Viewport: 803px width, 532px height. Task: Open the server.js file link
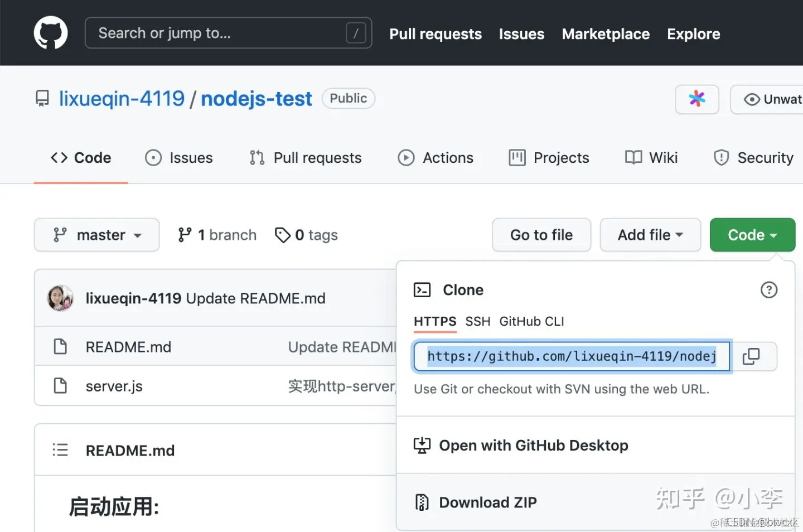(x=114, y=386)
